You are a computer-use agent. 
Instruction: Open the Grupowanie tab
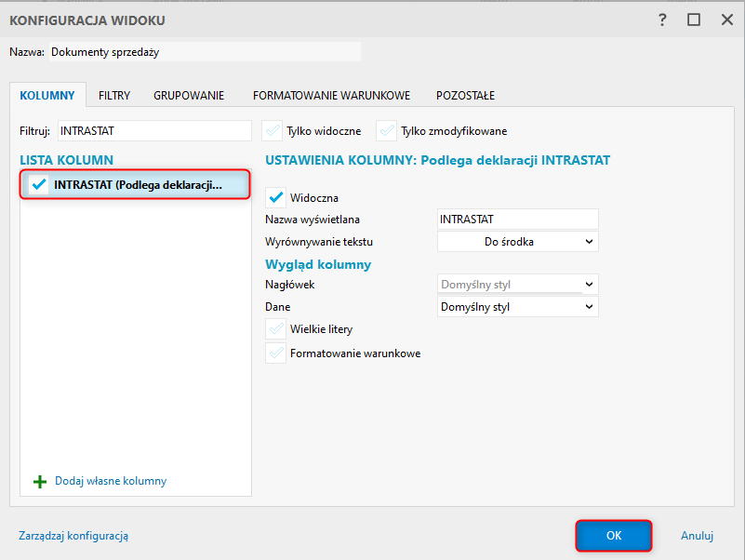189,95
